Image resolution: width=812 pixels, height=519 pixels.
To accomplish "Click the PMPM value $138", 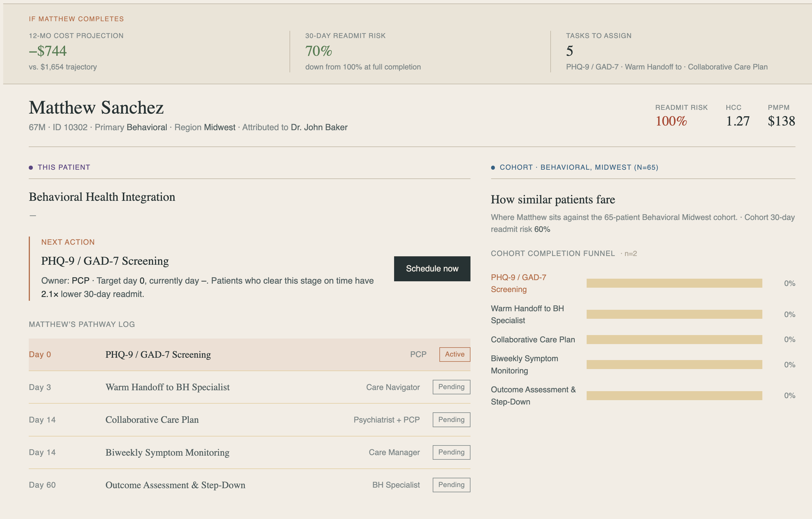I will point(781,121).
